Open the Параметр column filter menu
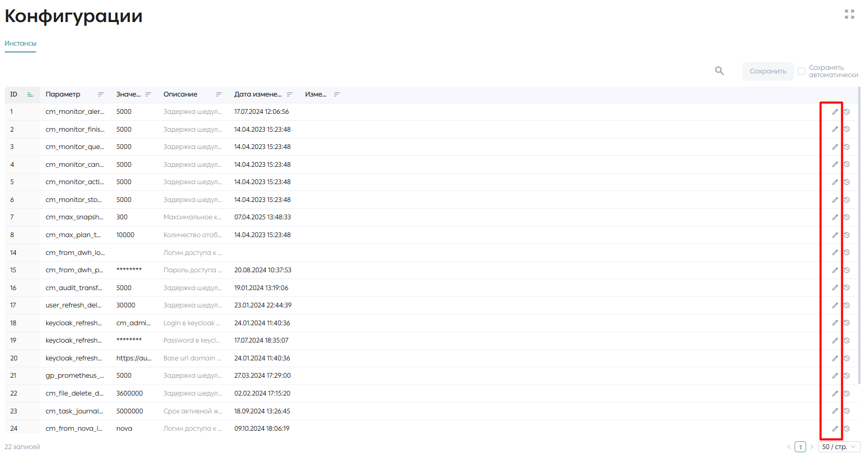Viewport: 868px width, 458px height. 101,94
